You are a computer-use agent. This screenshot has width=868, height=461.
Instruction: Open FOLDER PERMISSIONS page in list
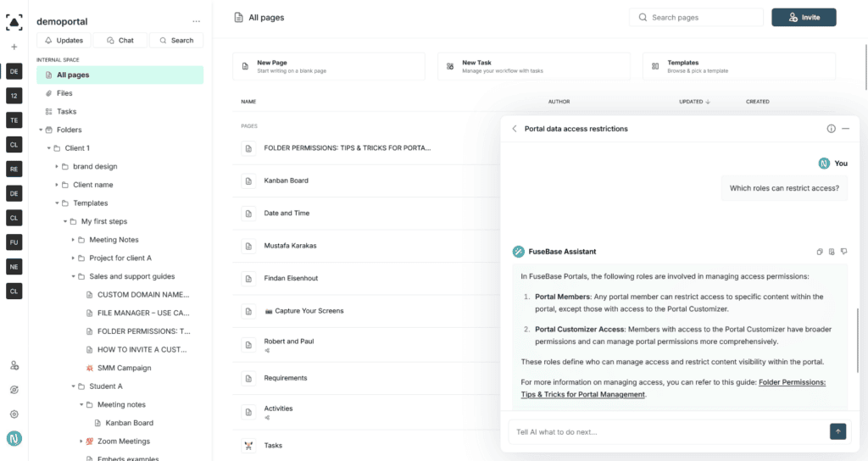click(347, 147)
